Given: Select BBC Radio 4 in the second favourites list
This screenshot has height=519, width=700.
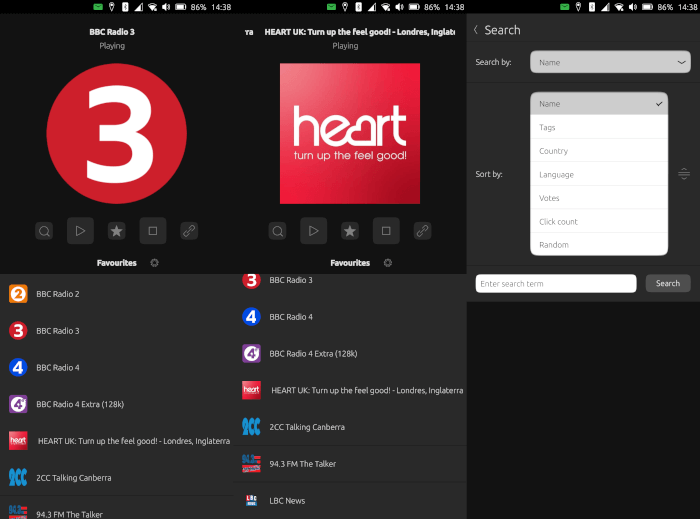Looking at the screenshot, I should (x=350, y=317).
